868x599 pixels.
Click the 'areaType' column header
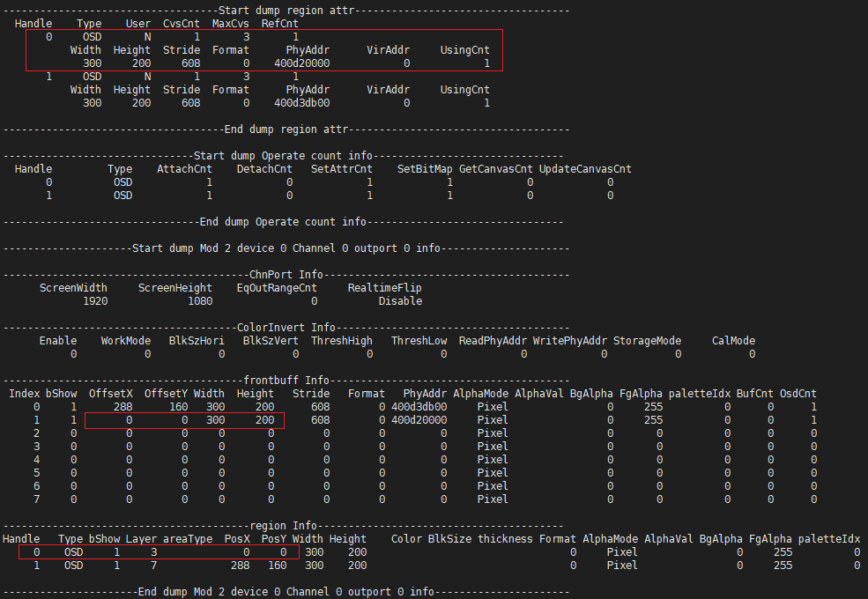(x=188, y=539)
